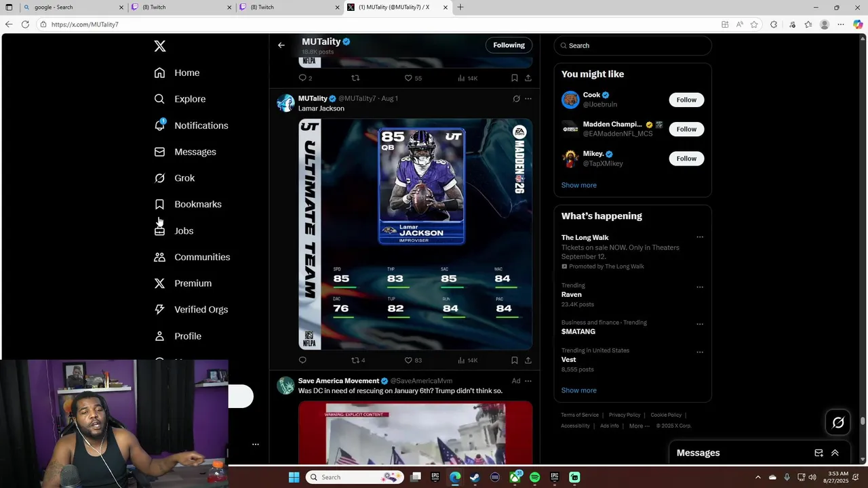Screen dimensions: 868x488
Task: Open the Save America Movement profile name
Action: 338,381
